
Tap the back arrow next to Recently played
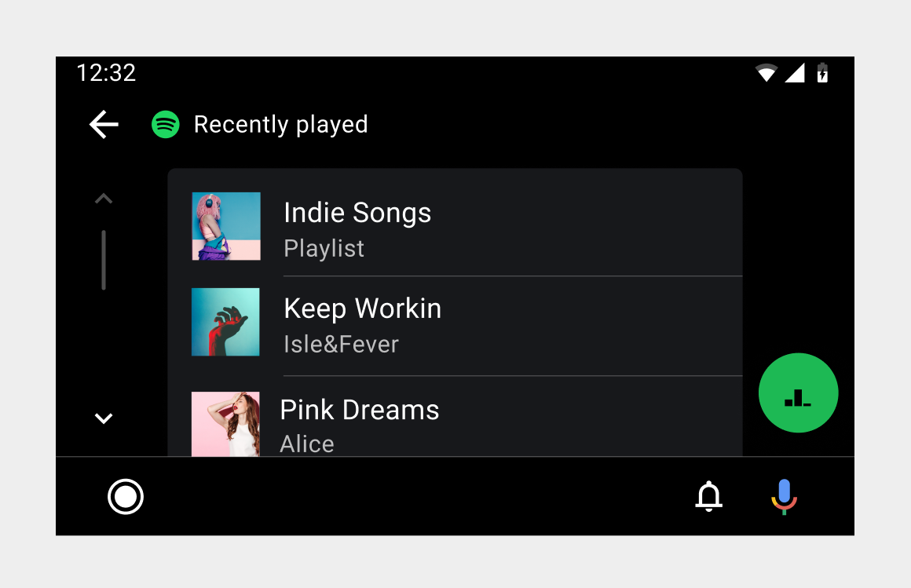[x=103, y=124]
